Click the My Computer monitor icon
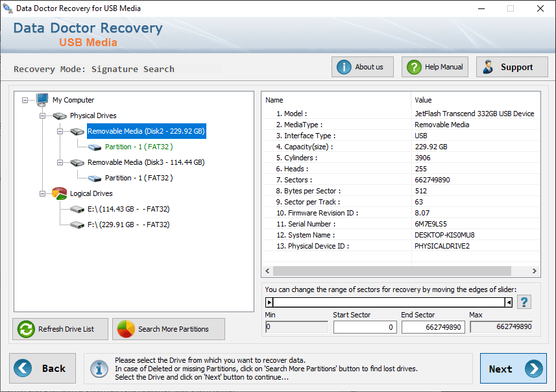Image resolution: width=556 pixels, height=392 pixels. coord(42,100)
